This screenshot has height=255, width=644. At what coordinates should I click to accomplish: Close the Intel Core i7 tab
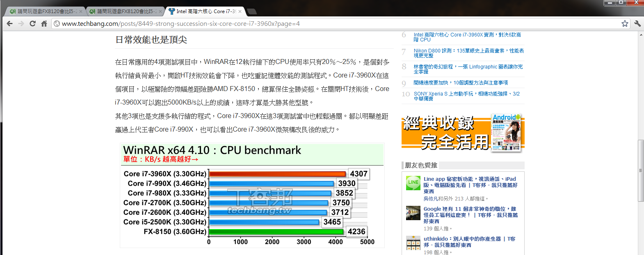[240, 11]
